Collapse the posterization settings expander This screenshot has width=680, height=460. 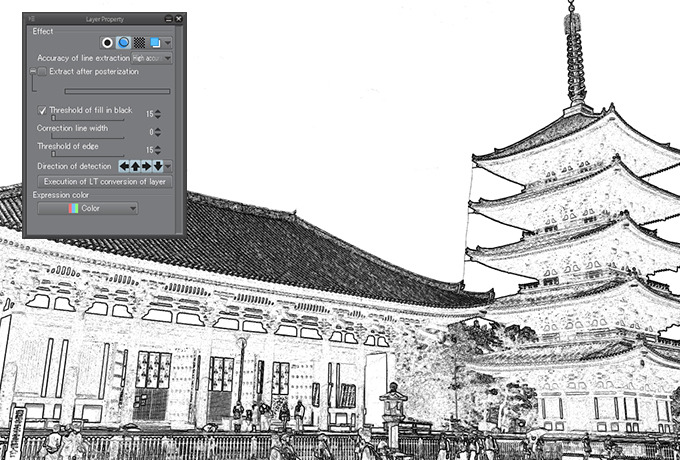pos(33,71)
